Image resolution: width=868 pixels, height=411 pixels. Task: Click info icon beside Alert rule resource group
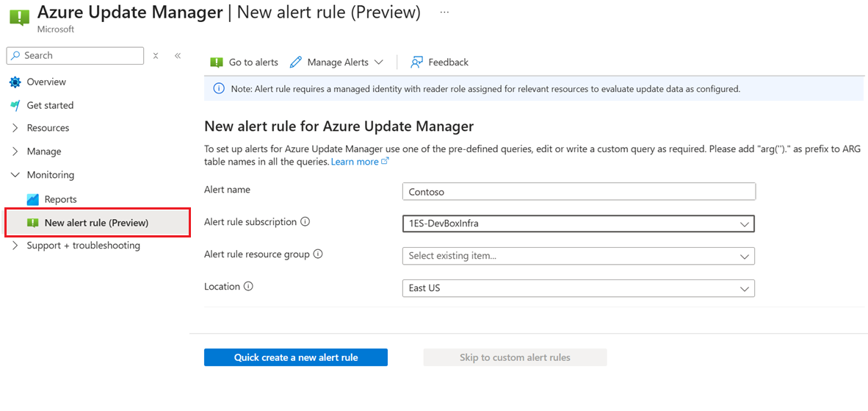(318, 254)
